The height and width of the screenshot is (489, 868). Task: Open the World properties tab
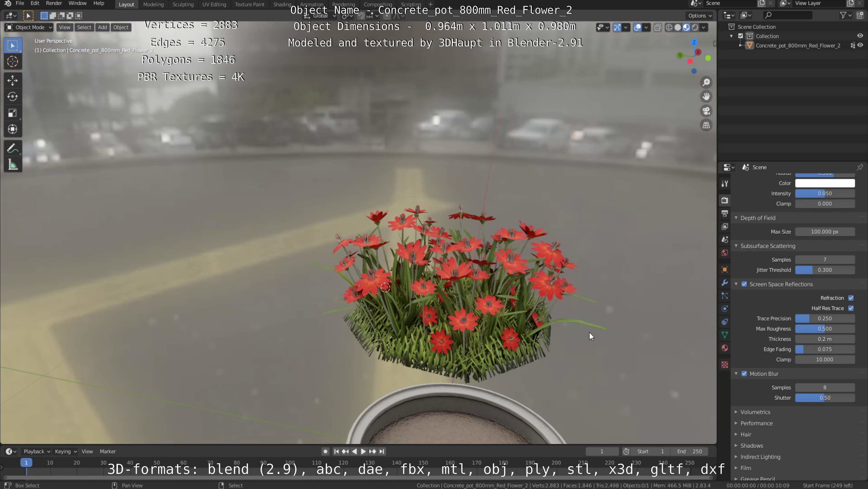725,253
